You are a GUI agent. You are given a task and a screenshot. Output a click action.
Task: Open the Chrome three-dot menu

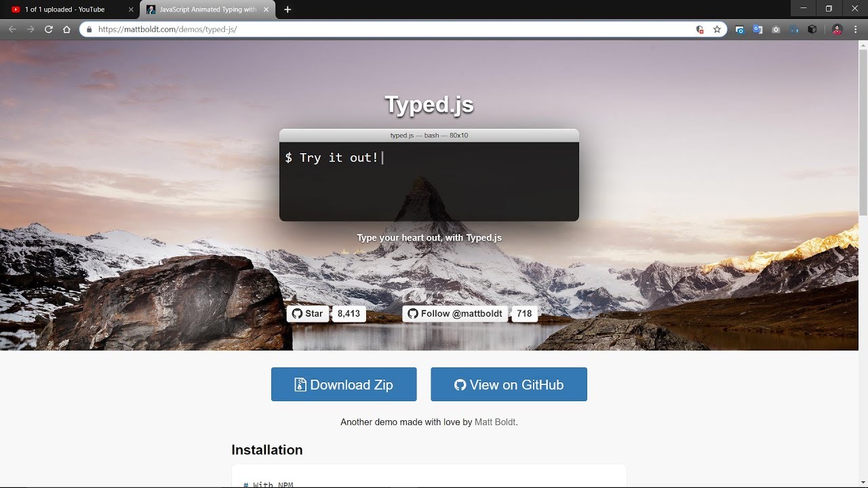pyautogui.click(x=856, y=29)
